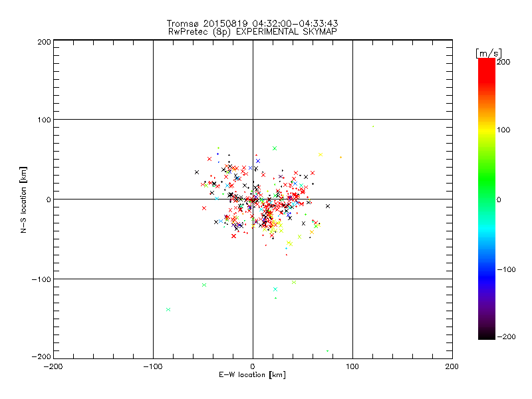Pick the cyan X marker just below -100 km N-S
The width and height of the screenshot is (532, 399).
(x=275, y=289)
